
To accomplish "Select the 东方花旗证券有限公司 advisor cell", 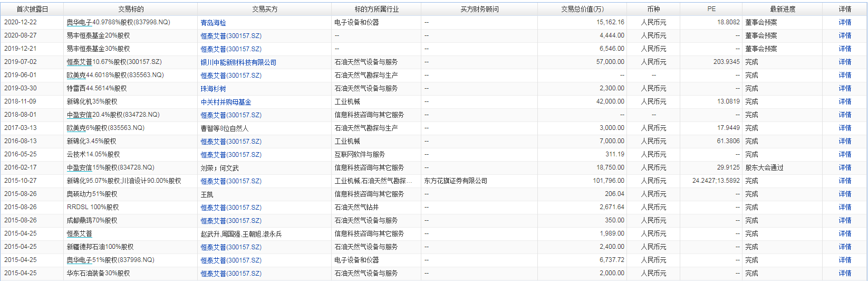I will pyautogui.click(x=456, y=181).
